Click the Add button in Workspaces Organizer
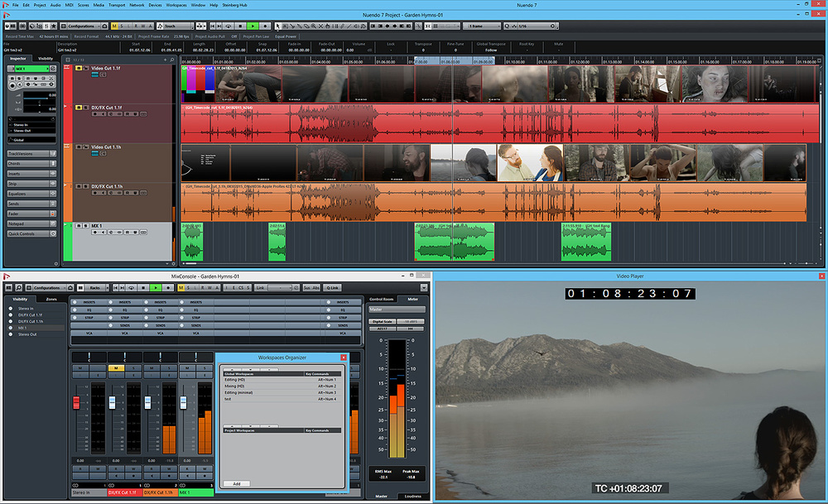 tap(236, 483)
